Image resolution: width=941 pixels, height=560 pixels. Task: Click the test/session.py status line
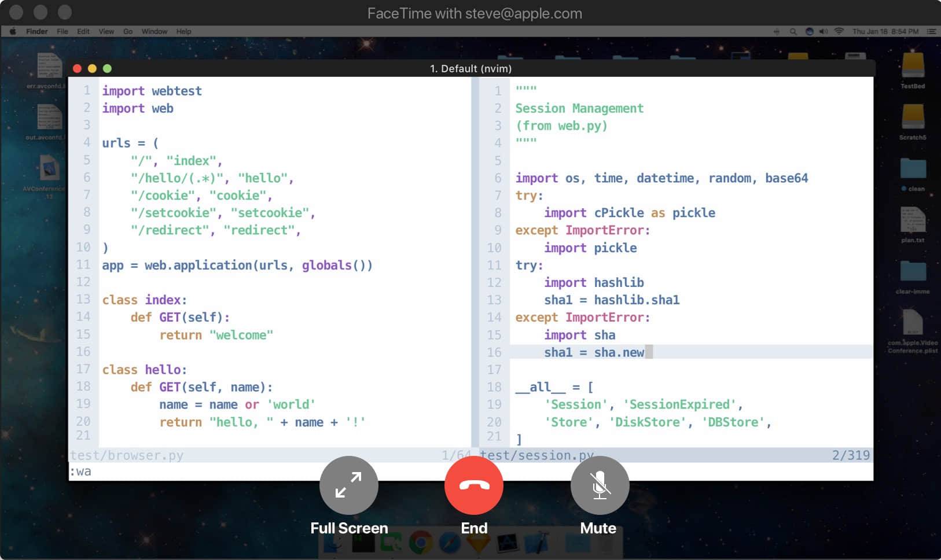point(536,455)
